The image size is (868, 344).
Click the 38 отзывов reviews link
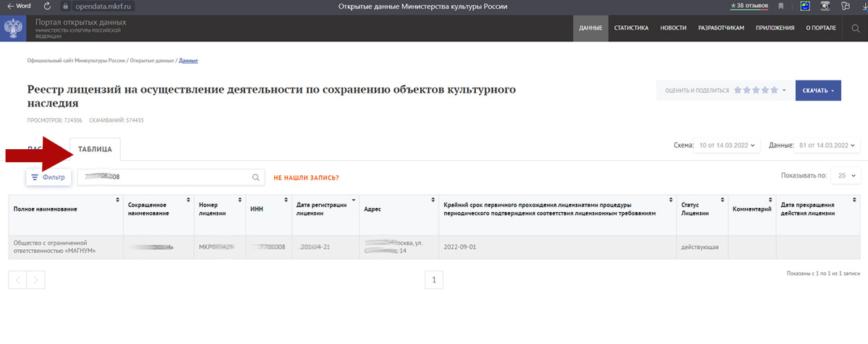tap(749, 6)
